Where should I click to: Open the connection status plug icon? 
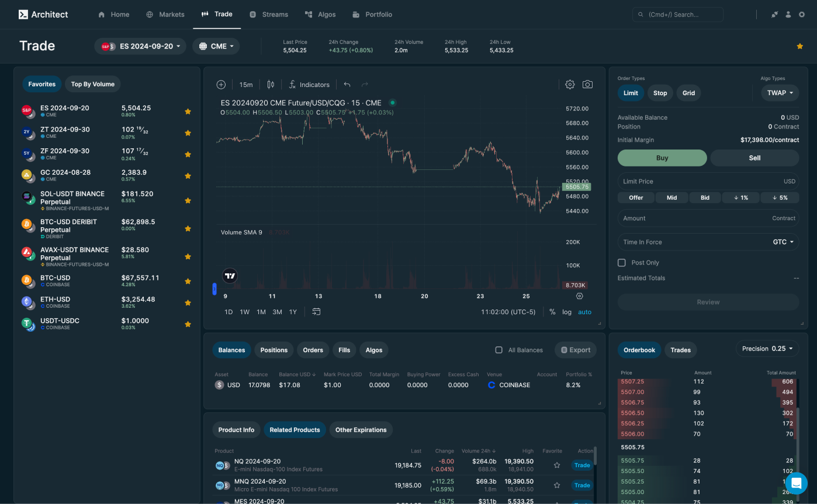(775, 15)
